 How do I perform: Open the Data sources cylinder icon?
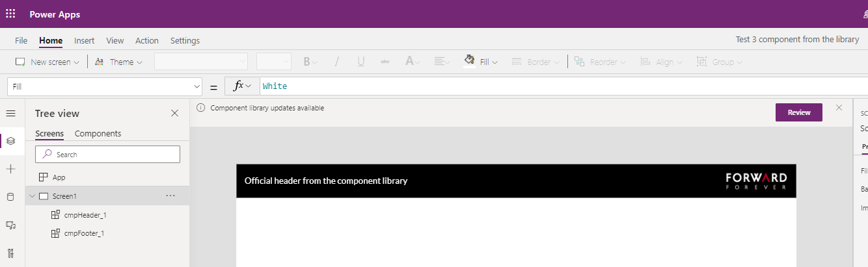(x=10, y=197)
